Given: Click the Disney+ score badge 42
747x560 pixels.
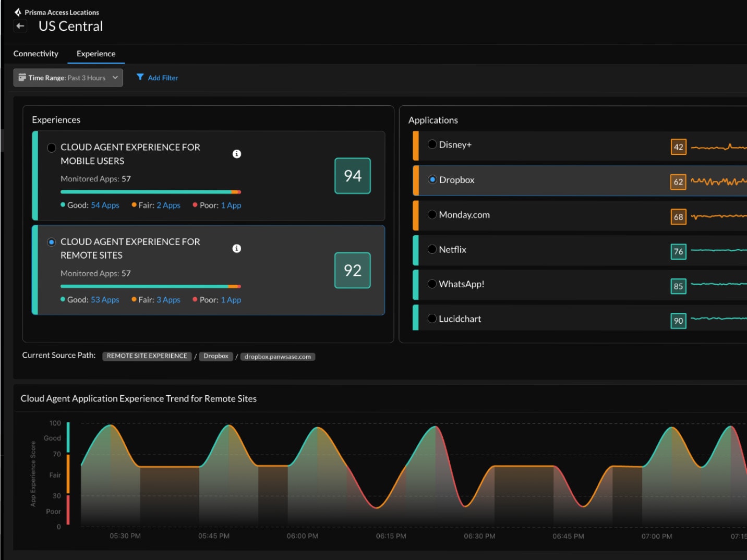Looking at the screenshot, I should 678,147.
